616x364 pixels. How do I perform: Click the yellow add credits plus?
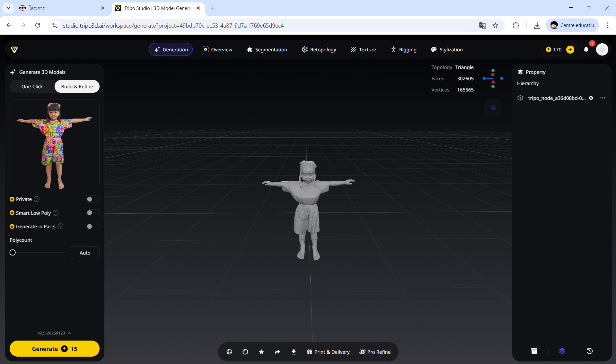click(x=570, y=49)
